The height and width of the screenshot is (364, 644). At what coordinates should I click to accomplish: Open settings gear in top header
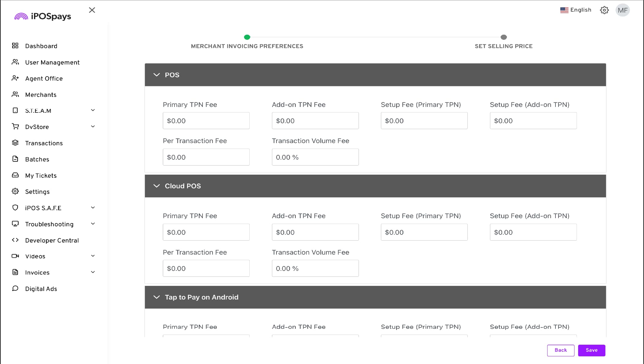click(604, 10)
